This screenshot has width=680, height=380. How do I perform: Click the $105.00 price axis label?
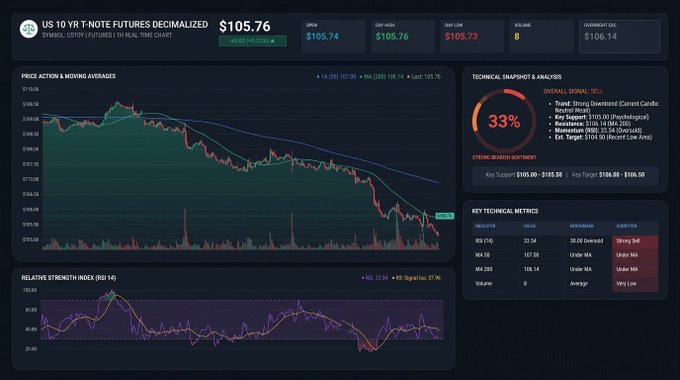pyautogui.click(x=30, y=239)
